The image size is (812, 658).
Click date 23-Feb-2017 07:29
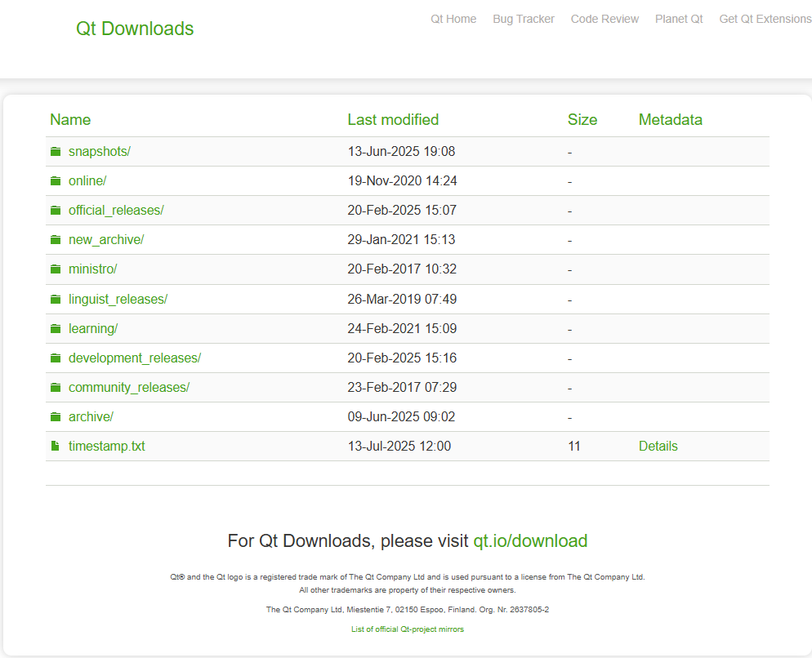[x=402, y=388]
